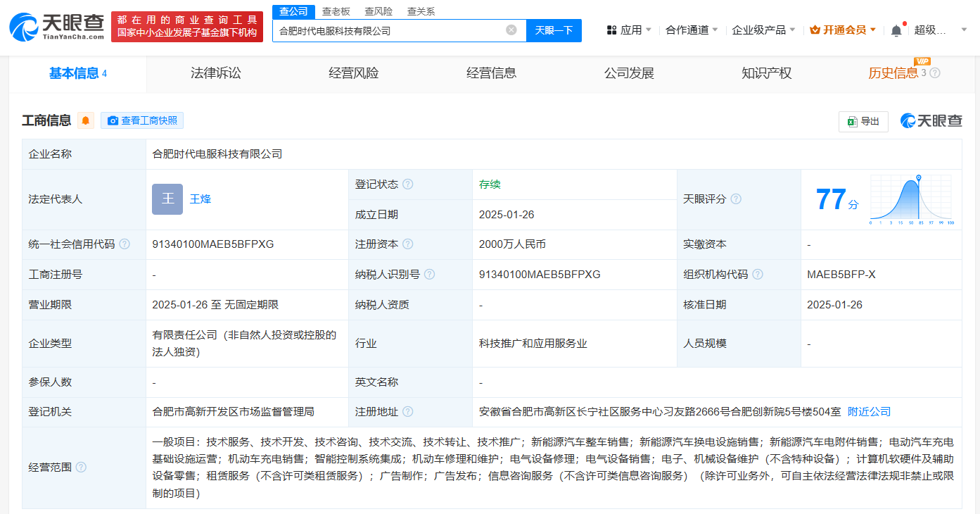This screenshot has height=514, width=980.
Task: Click the help icon next to 注册地址
Action: (407, 412)
